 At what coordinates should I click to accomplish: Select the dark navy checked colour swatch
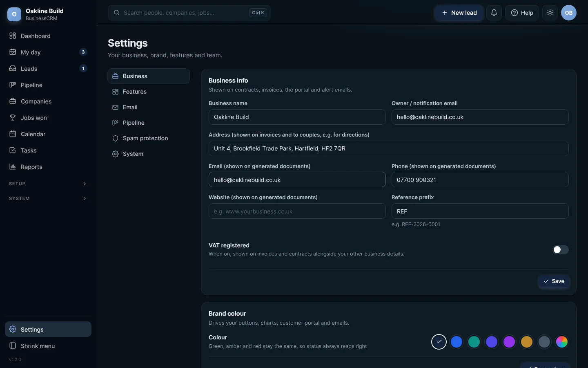pos(439,342)
